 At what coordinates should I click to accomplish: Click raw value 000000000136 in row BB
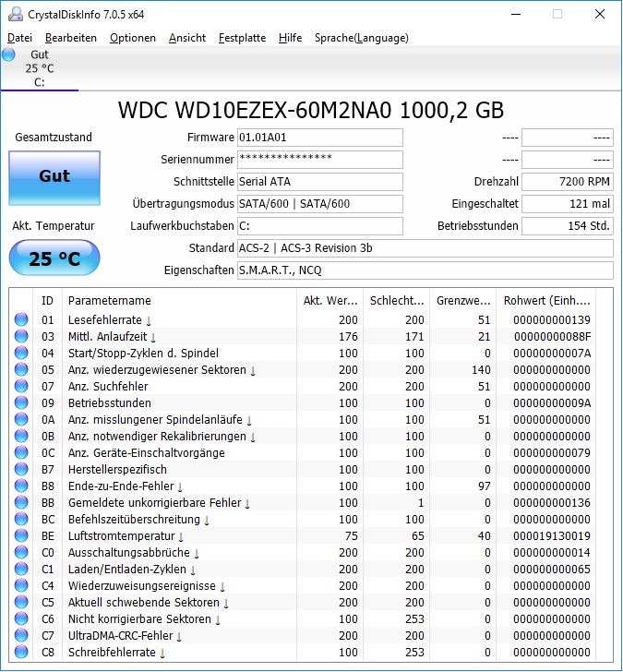point(551,502)
